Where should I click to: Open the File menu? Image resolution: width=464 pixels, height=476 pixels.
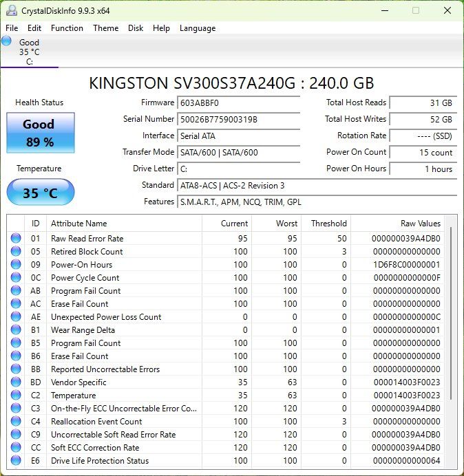(x=12, y=28)
